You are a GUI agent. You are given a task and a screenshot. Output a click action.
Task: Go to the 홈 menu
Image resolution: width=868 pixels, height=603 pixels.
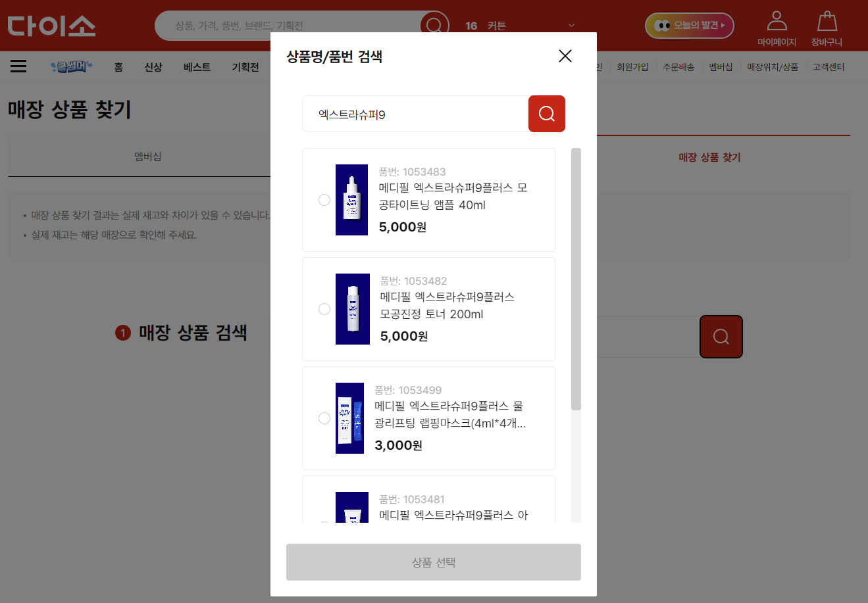point(118,67)
